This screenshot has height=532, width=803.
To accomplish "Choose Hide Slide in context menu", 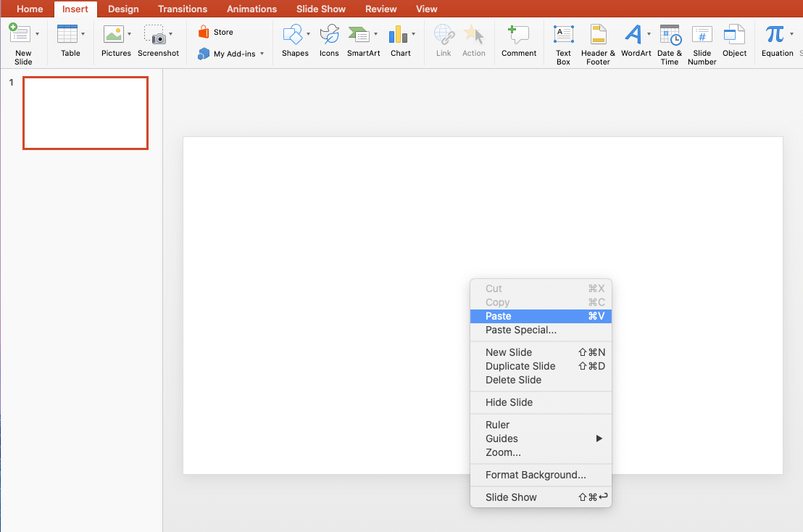I will (x=541, y=402).
